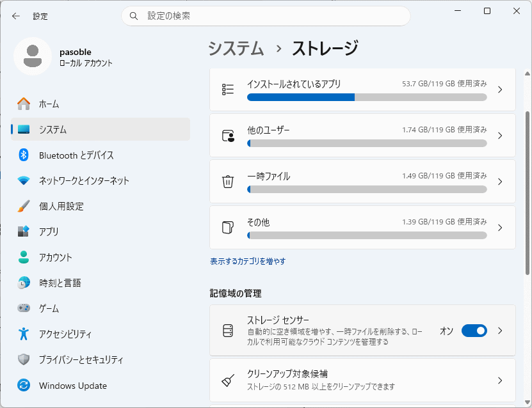
Task: Click インストールされているアプリ usage bar
Action: (x=367, y=97)
